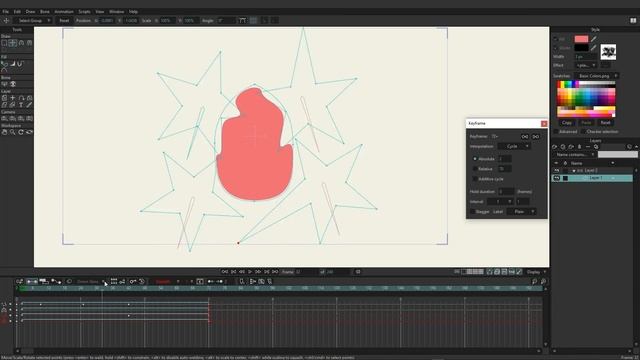Toggle the Fill checkbox in Style panel
The width and height of the screenshot is (640, 360).
[555, 39]
